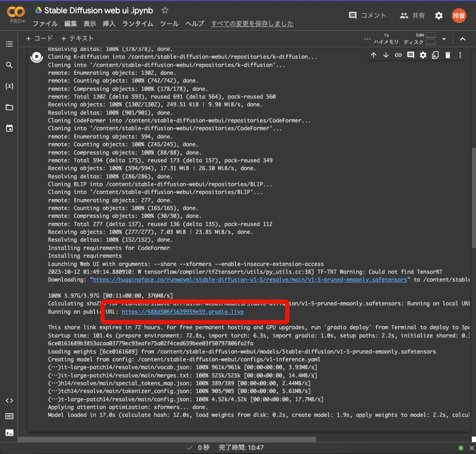The width and height of the screenshot is (476, 454).
Task: Click the 'This share link expires in 72 hours' line
Action: point(259,327)
